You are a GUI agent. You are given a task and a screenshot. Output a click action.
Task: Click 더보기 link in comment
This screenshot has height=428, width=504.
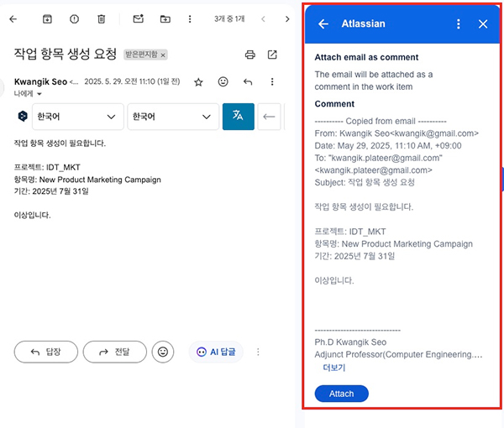tap(334, 368)
